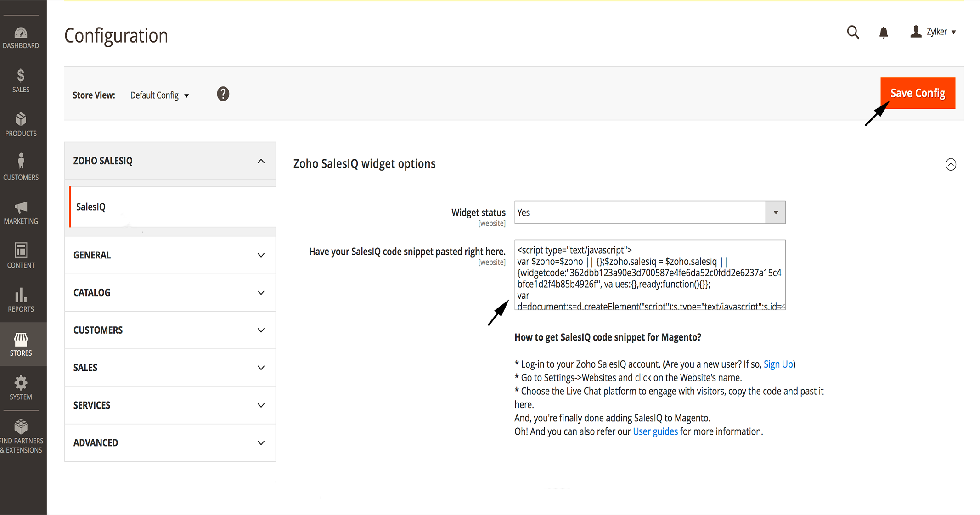The height and width of the screenshot is (515, 980).
Task: Click into the SalesIQ code snippet textarea
Action: click(650, 275)
